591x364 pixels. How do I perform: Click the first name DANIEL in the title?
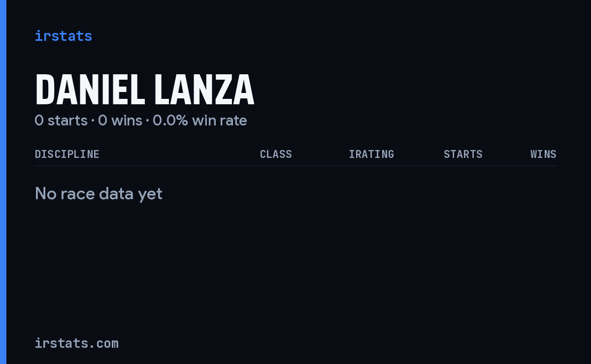click(x=90, y=90)
